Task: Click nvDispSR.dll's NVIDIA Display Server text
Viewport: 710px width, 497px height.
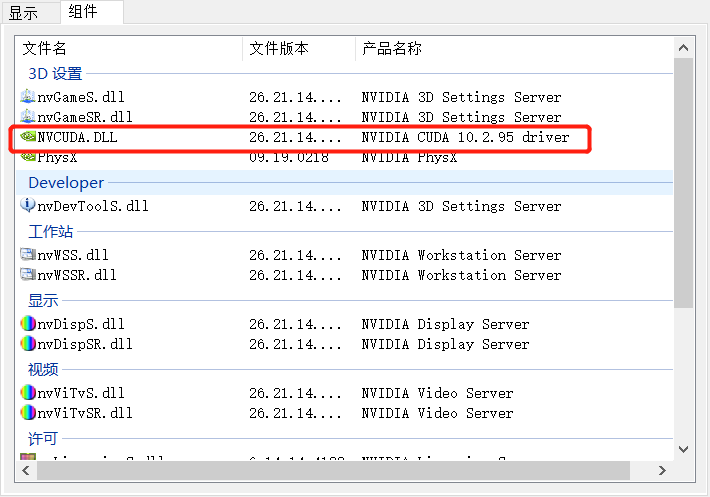Action: (446, 344)
